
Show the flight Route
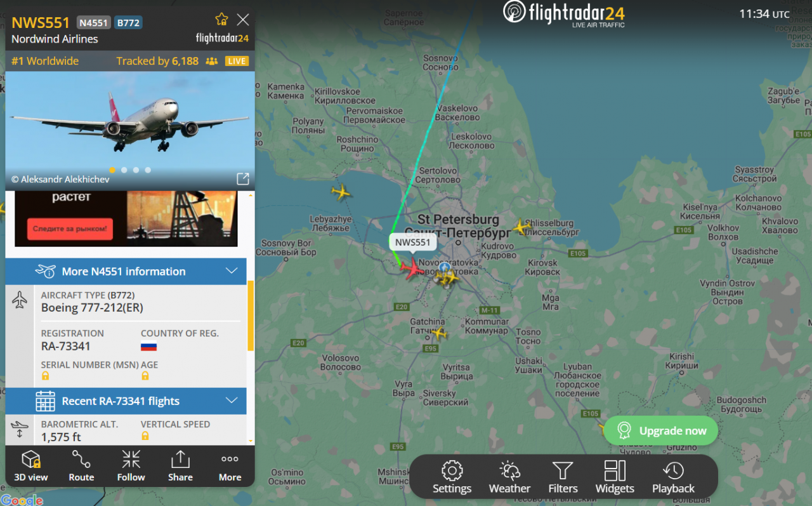click(x=81, y=466)
